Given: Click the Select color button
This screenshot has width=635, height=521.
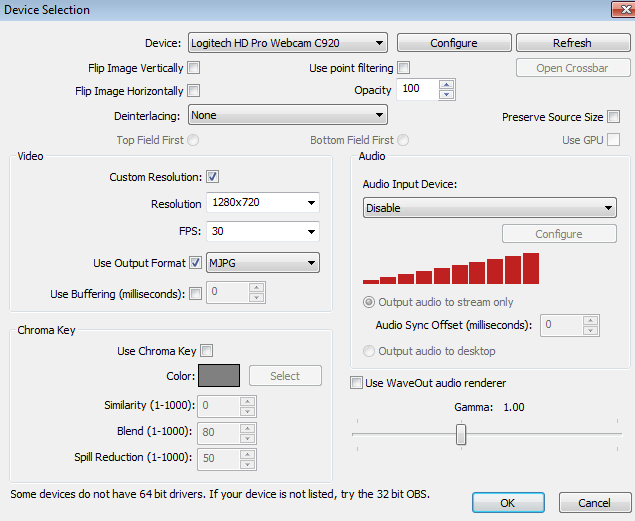Looking at the screenshot, I should coord(285,376).
